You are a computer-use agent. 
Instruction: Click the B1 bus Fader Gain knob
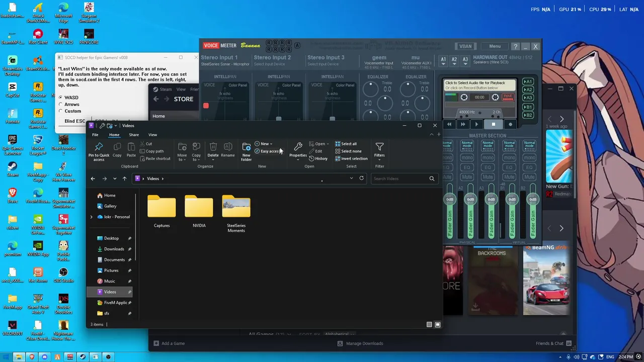point(512,200)
